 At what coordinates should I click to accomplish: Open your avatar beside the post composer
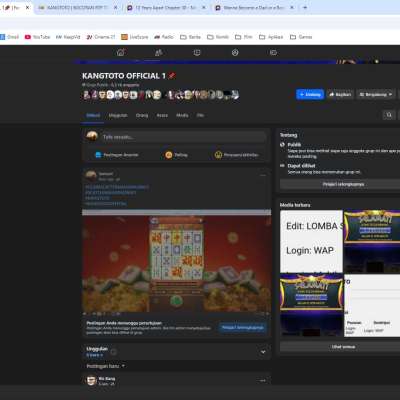(x=92, y=137)
